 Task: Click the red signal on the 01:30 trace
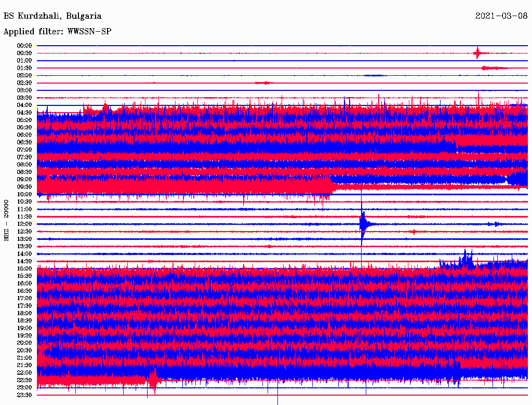494,68
